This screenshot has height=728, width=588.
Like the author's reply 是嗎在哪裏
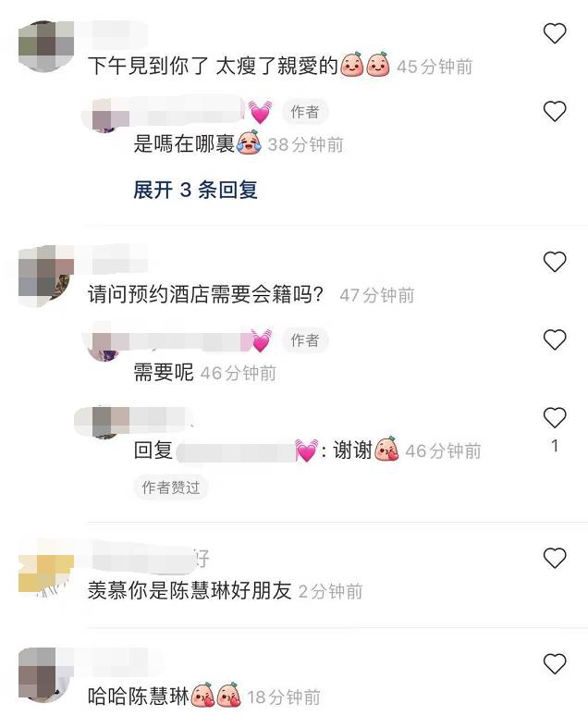click(555, 111)
